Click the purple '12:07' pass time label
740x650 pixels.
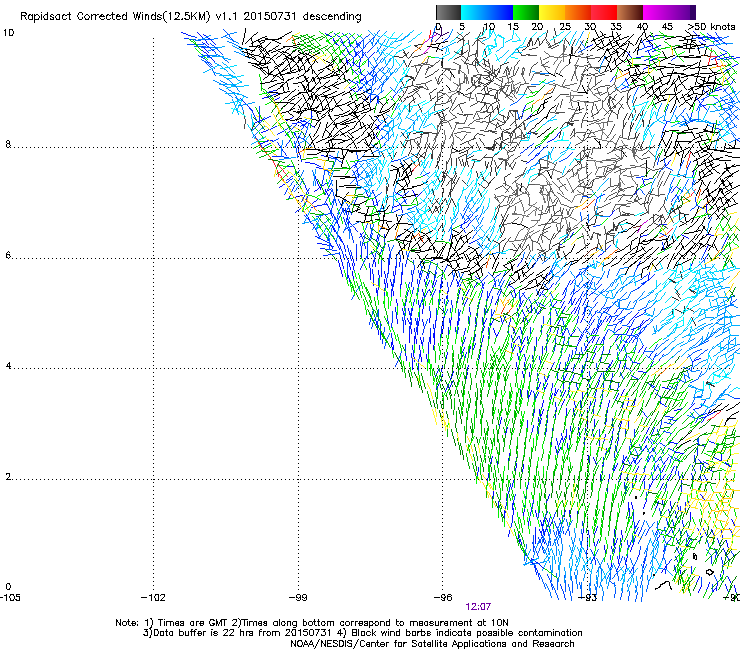(x=478, y=607)
